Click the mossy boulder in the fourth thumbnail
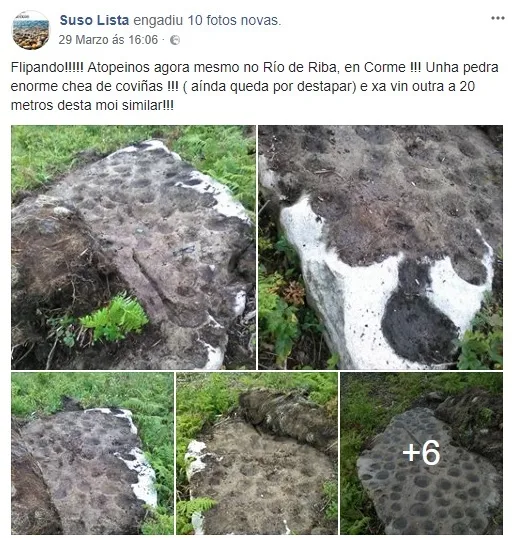Screen dimensions: 512x538 (287, 415)
